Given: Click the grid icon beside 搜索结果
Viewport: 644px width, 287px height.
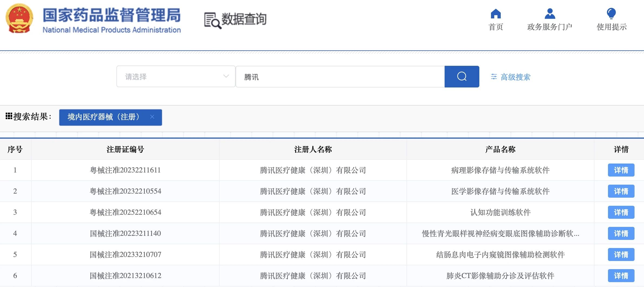Looking at the screenshot, I should [x=9, y=116].
